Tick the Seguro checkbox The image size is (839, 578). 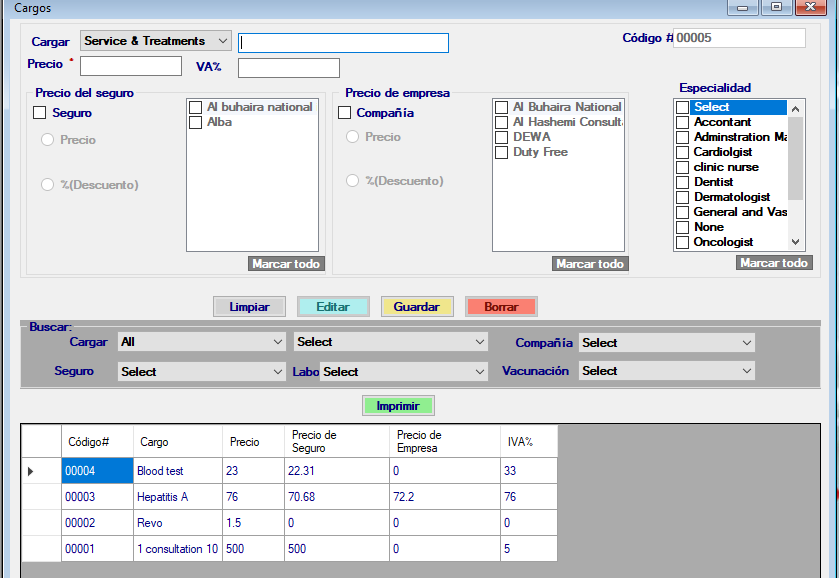pyautogui.click(x=40, y=114)
